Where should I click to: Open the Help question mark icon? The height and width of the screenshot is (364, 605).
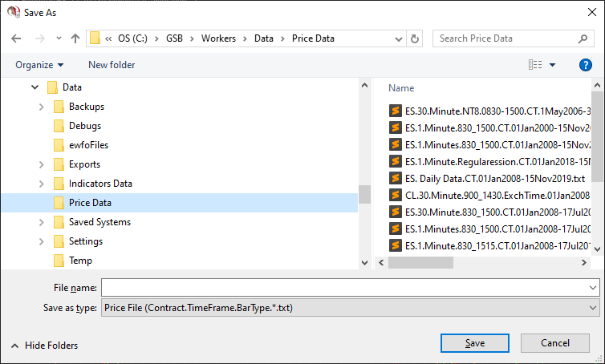pyautogui.click(x=585, y=65)
